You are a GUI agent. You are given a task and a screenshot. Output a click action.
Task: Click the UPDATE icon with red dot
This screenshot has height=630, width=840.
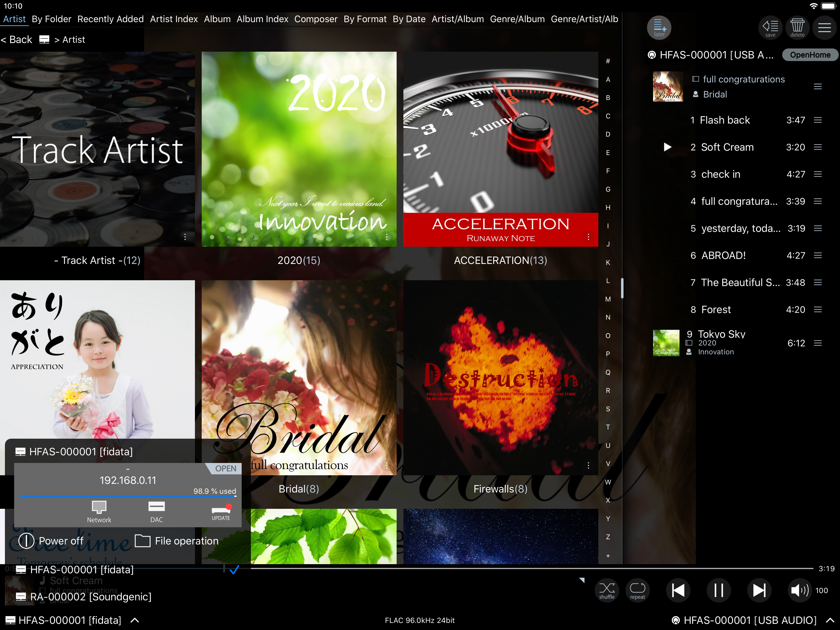coord(221,512)
